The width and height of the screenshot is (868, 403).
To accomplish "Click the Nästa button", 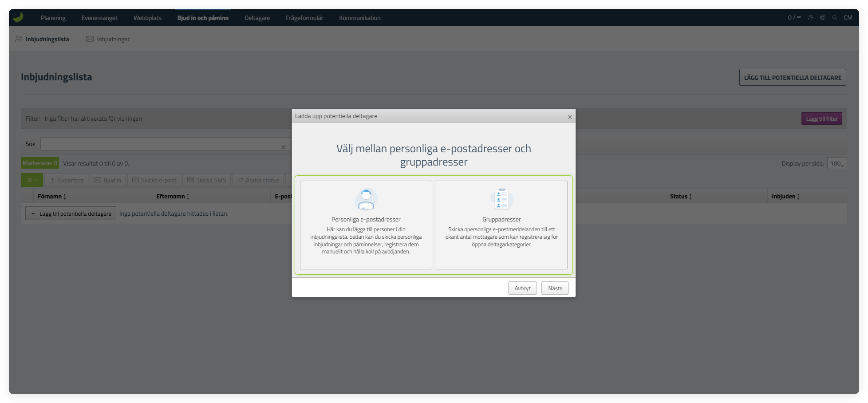I will tap(555, 288).
